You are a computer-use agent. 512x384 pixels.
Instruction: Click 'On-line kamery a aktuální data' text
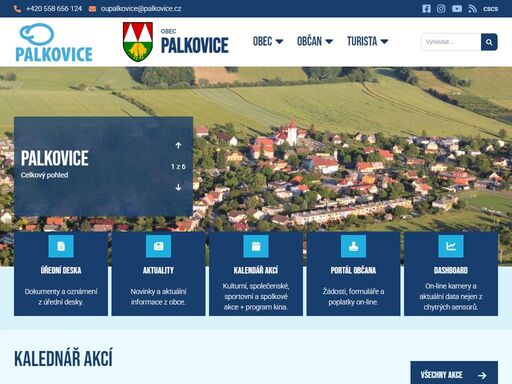pos(451,296)
